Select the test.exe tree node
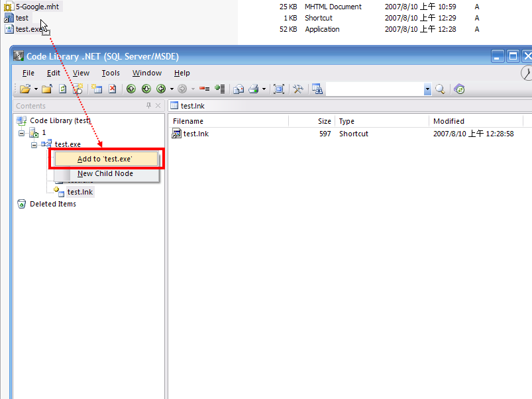This screenshot has height=399, width=532. tap(68, 144)
